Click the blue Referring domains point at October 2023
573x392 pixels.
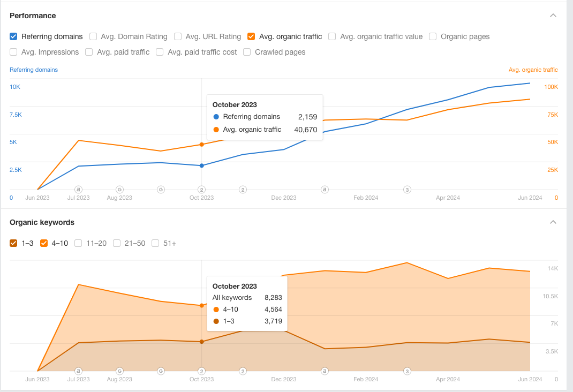click(202, 166)
